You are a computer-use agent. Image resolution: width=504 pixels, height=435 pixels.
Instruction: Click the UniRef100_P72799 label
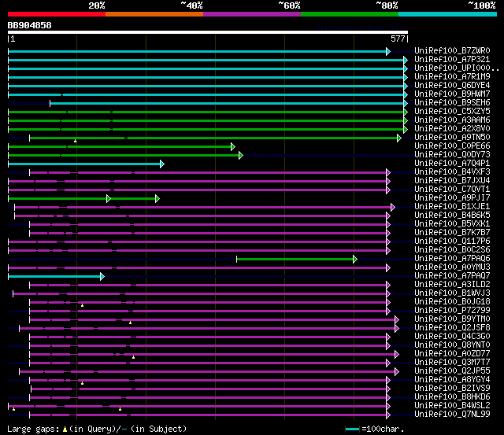(x=452, y=311)
